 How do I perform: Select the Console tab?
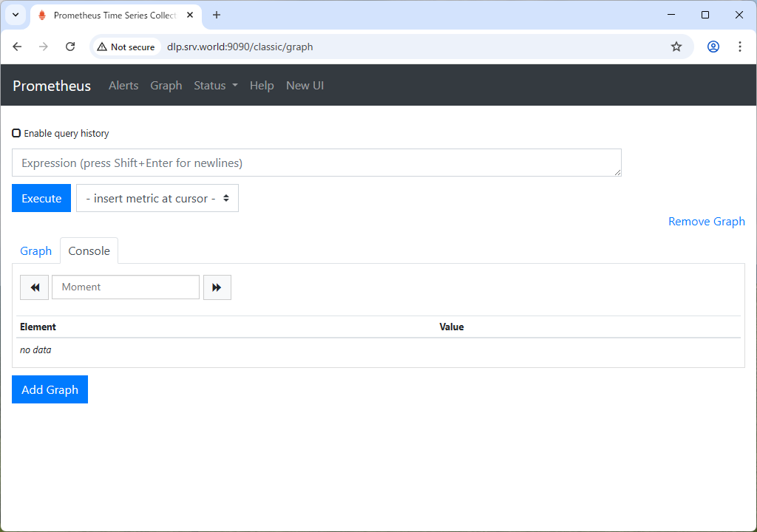click(x=89, y=251)
